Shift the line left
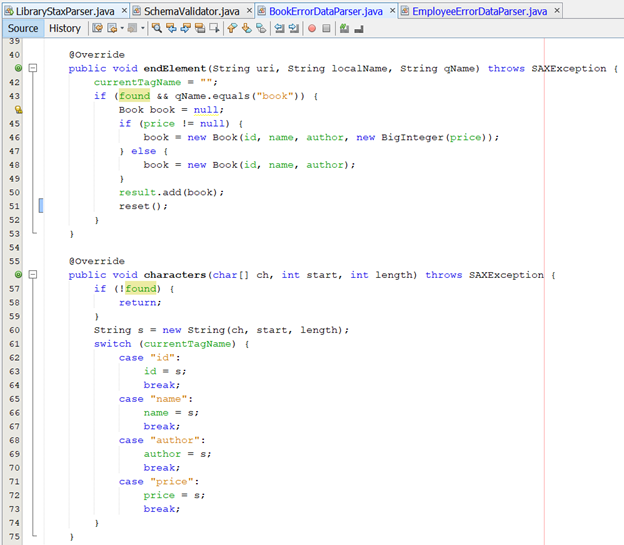The width and height of the screenshot is (624, 545). click(279, 28)
